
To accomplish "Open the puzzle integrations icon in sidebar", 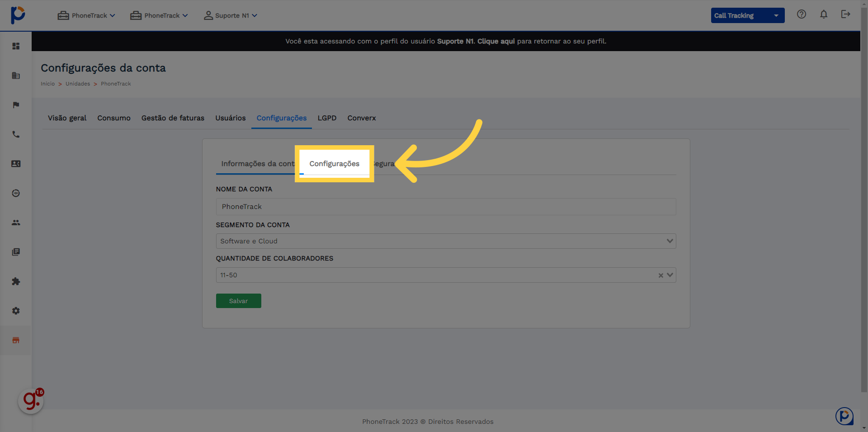I will tap(16, 281).
